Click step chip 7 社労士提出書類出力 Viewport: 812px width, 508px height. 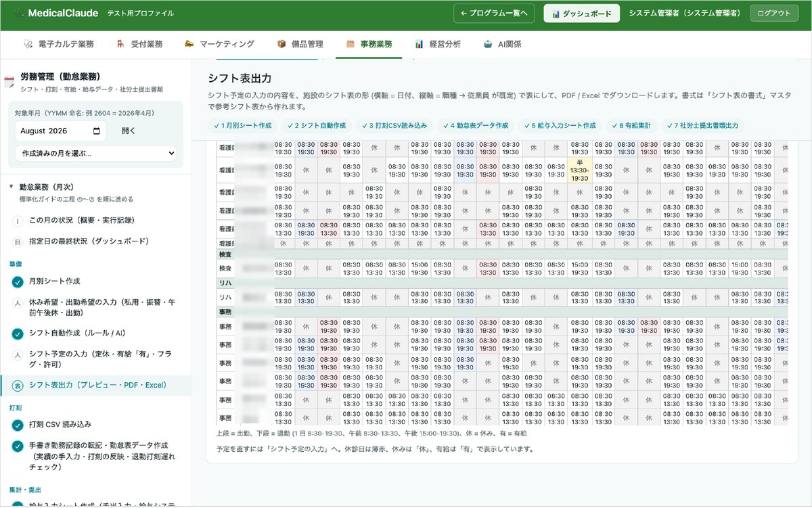click(702, 126)
